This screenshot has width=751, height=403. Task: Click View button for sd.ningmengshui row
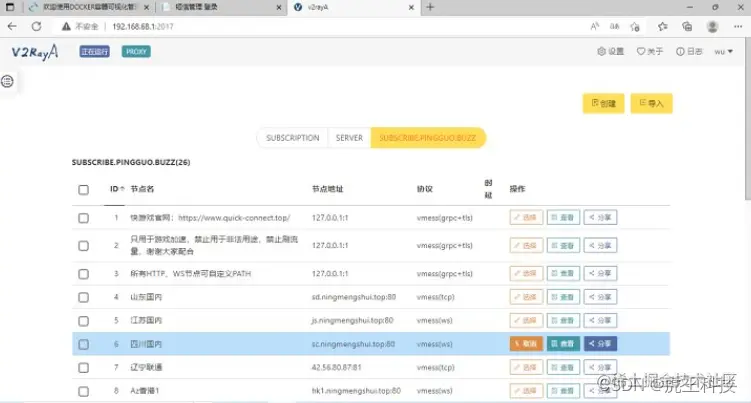563,297
